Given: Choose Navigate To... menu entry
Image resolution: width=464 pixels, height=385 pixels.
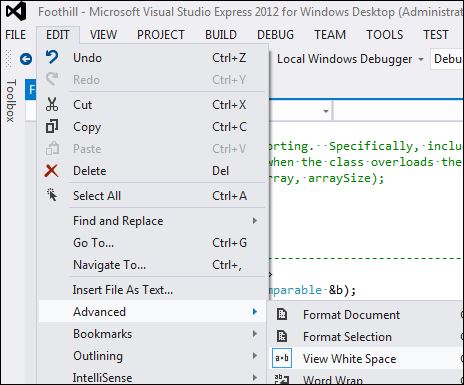Looking at the screenshot, I should (152, 265).
